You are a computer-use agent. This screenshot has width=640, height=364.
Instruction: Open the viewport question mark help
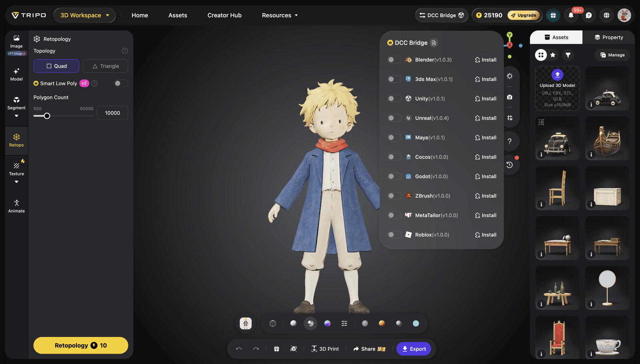point(510,141)
